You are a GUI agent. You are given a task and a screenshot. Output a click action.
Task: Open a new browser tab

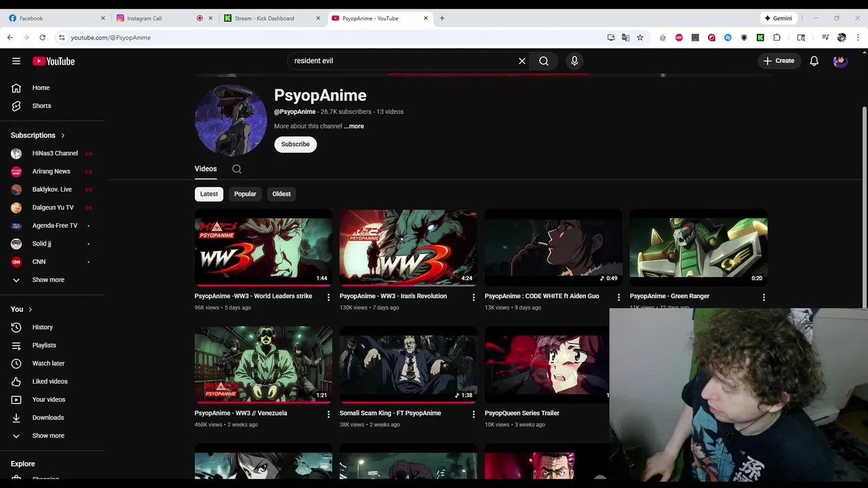442,18
